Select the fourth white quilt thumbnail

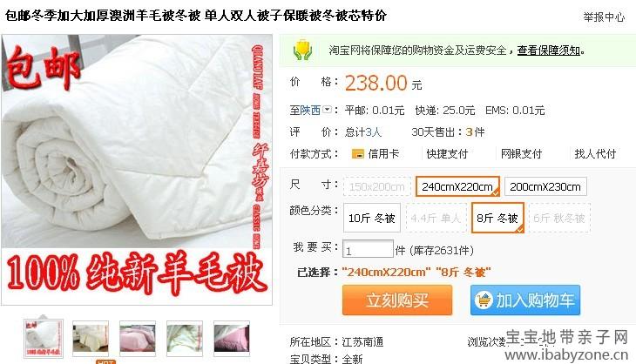point(185,339)
